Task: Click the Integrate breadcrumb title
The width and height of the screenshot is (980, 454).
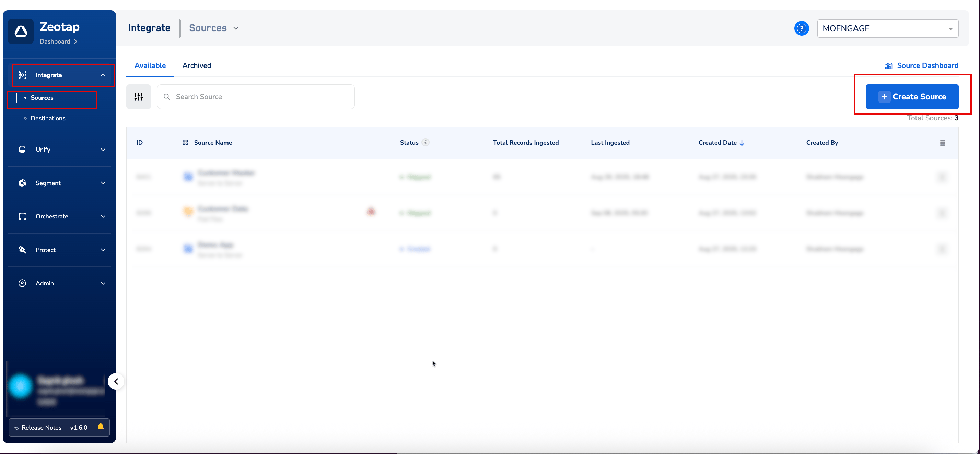Action: pyautogui.click(x=149, y=28)
